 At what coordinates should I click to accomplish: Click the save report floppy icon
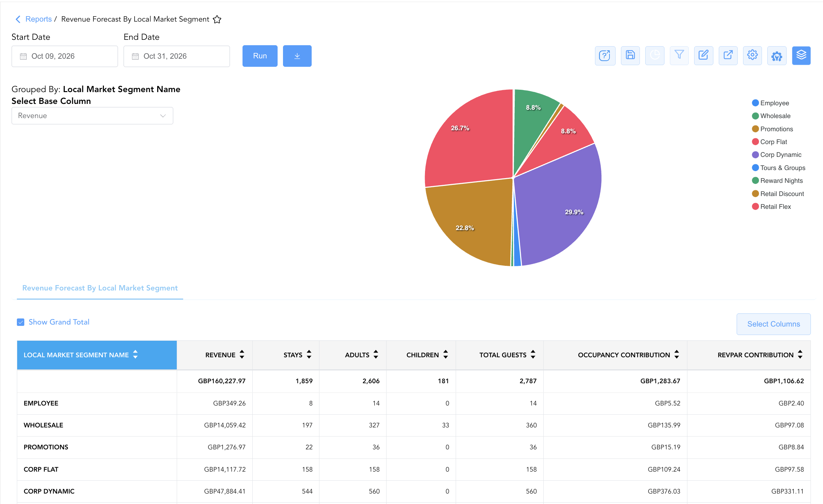coord(630,56)
